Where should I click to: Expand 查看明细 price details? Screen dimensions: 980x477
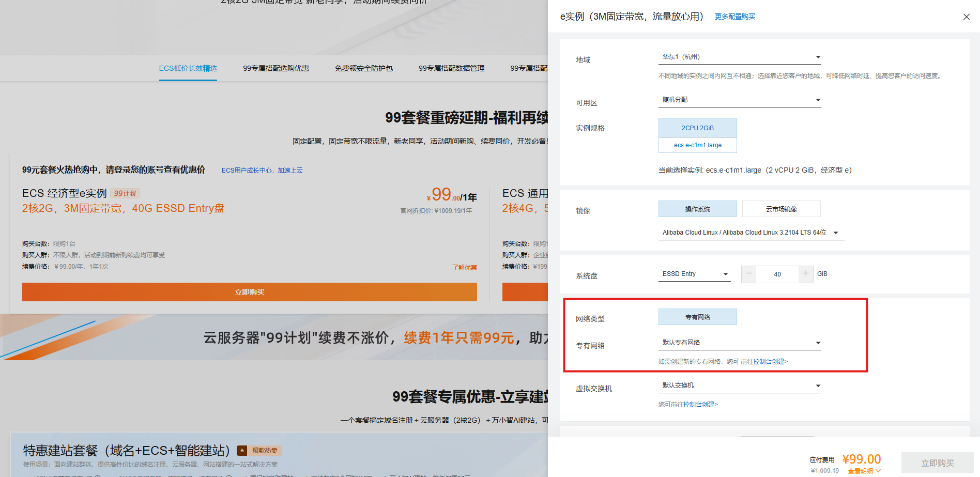click(864, 471)
